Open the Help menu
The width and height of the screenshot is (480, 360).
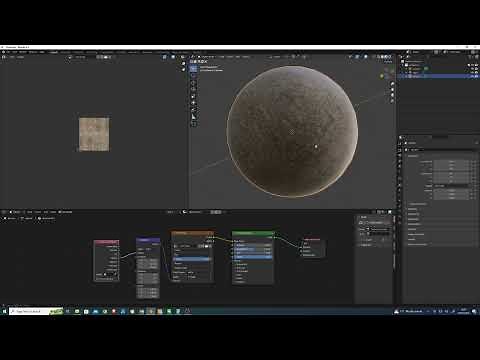click(42, 52)
